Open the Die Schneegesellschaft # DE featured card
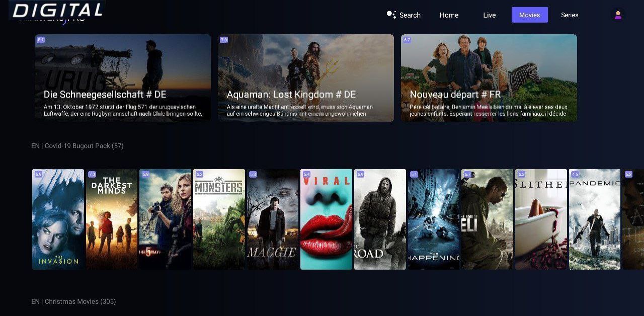This screenshot has height=316, width=644. tap(123, 77)
